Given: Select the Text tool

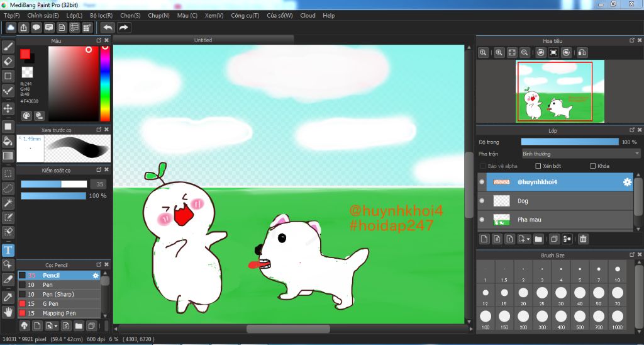Looking at the screenshot, I should coord(8,250).
